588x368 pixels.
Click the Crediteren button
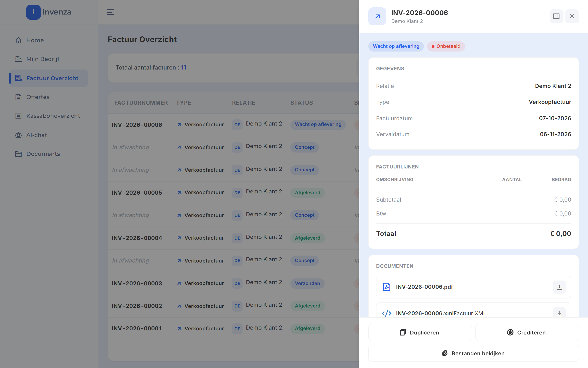527,332
